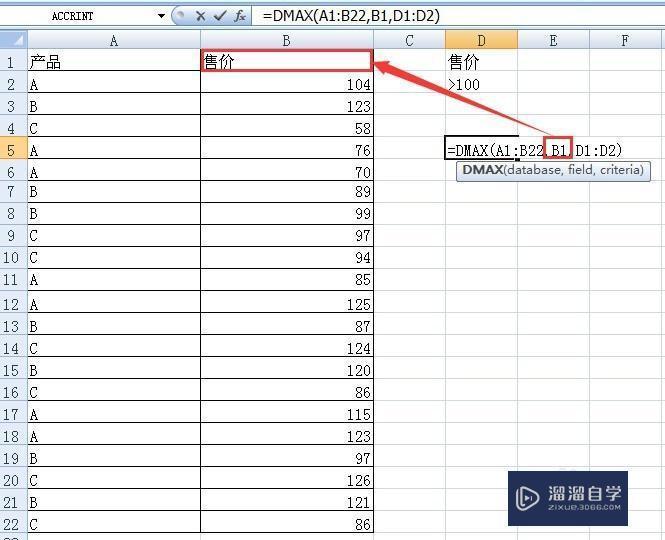Click cell B12 with value 125
The image size is (665, 540).
[x=287, y=304]
